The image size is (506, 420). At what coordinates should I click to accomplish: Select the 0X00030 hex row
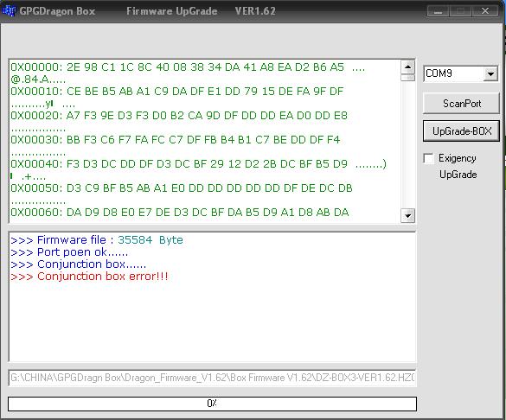click(x=176, y=140)
